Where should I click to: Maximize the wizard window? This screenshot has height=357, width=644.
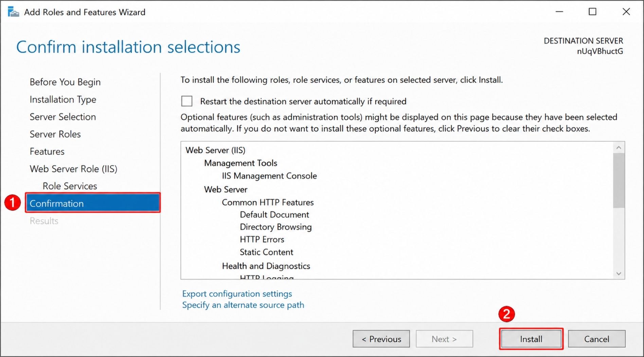tap(592, 12)
